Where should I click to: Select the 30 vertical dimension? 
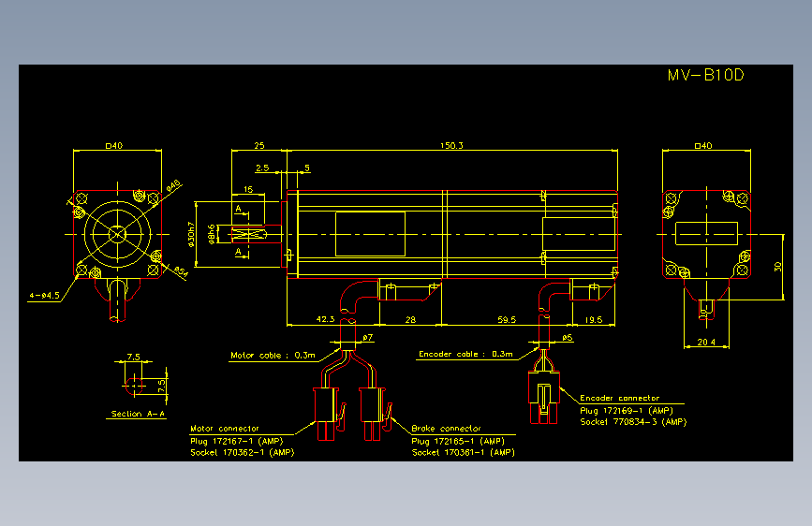(x=777, y=267)
